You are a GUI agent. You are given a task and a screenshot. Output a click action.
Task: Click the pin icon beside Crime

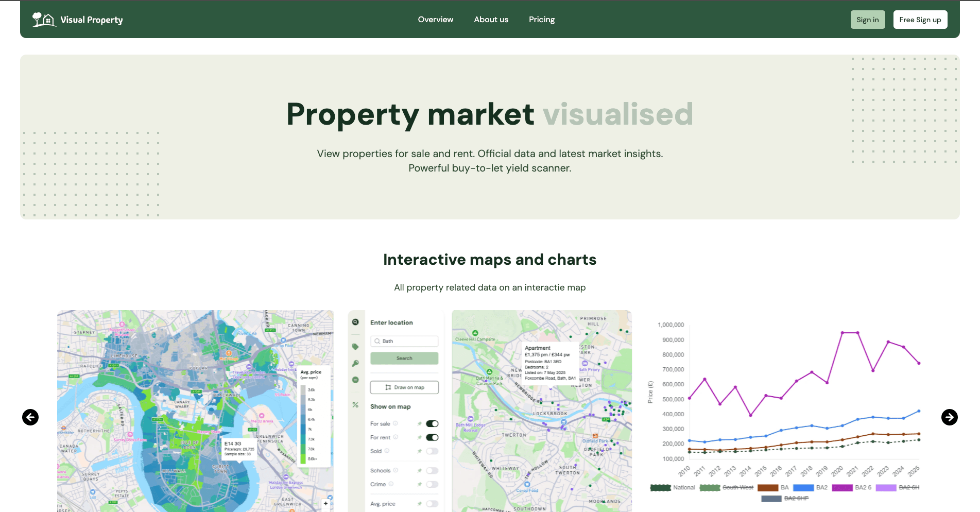click(420, 484)
